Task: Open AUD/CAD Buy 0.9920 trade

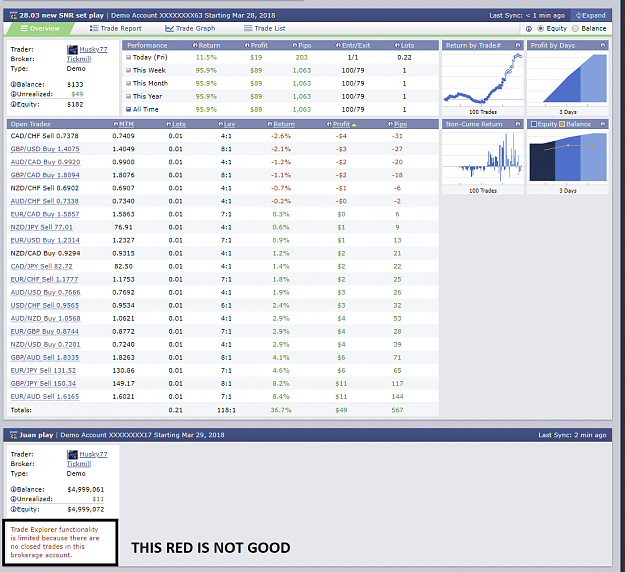Action: 45,162
